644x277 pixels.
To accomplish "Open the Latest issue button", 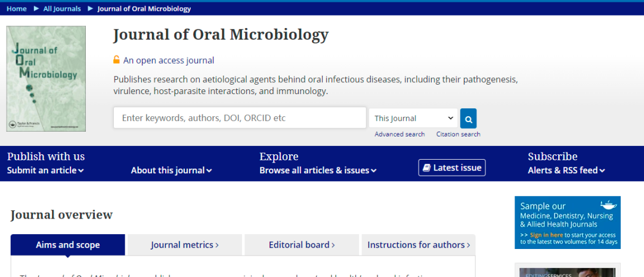I will (x=452, y=168).
